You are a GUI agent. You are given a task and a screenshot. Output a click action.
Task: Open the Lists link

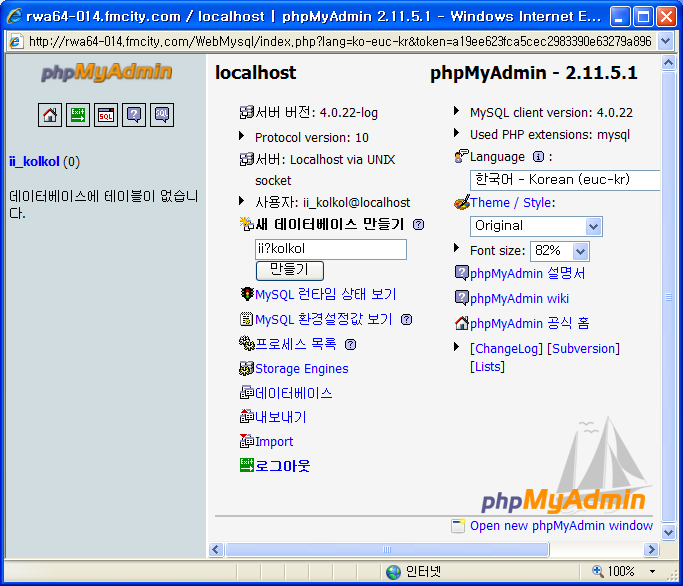pyautogui.click(x=487, y=367)
